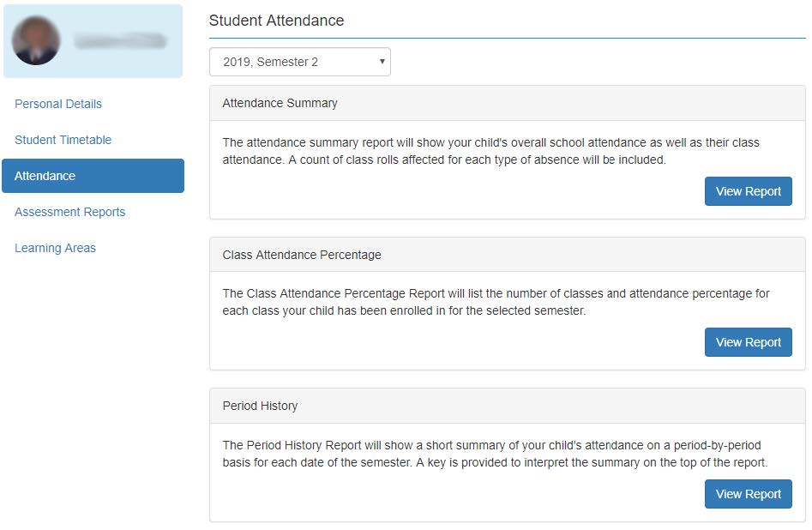Viewport: 812px width, 530px height.
Task: View the Class Attendance Percentage report
Action: (748, 342)
